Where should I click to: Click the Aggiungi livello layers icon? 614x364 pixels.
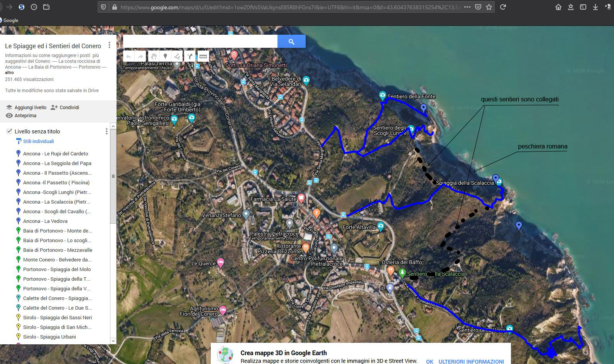tap(9, 107)
